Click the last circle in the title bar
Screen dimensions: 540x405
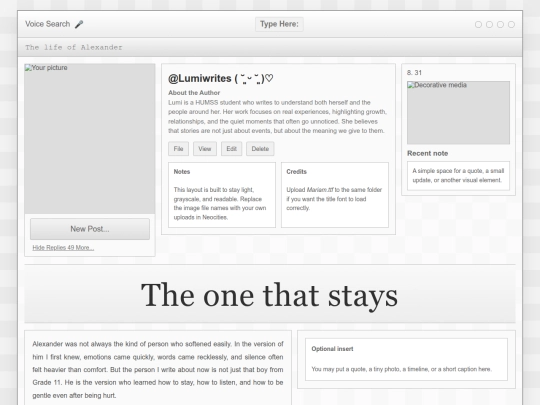(x=511, y=24)
